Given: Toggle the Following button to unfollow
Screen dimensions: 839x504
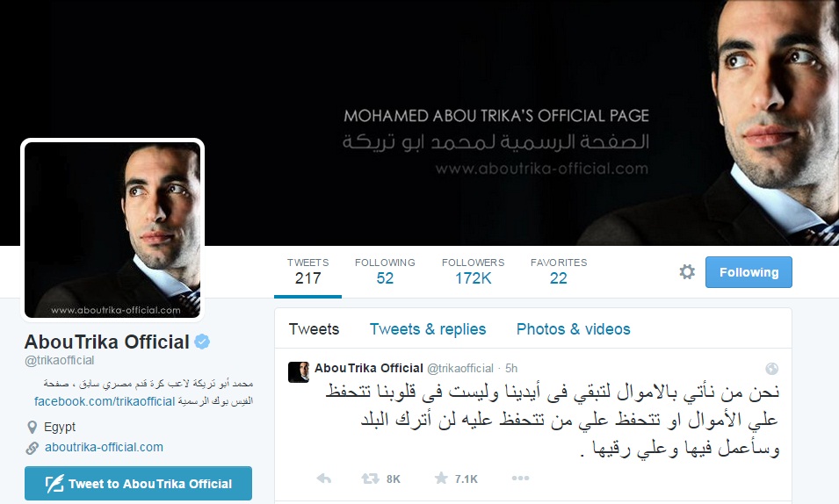Looking at the screenshot, I should 749,272.
